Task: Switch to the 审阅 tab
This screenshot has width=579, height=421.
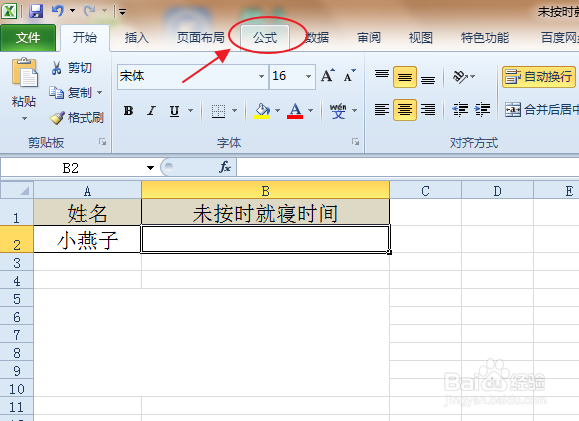Action: [x=369, y=38]
